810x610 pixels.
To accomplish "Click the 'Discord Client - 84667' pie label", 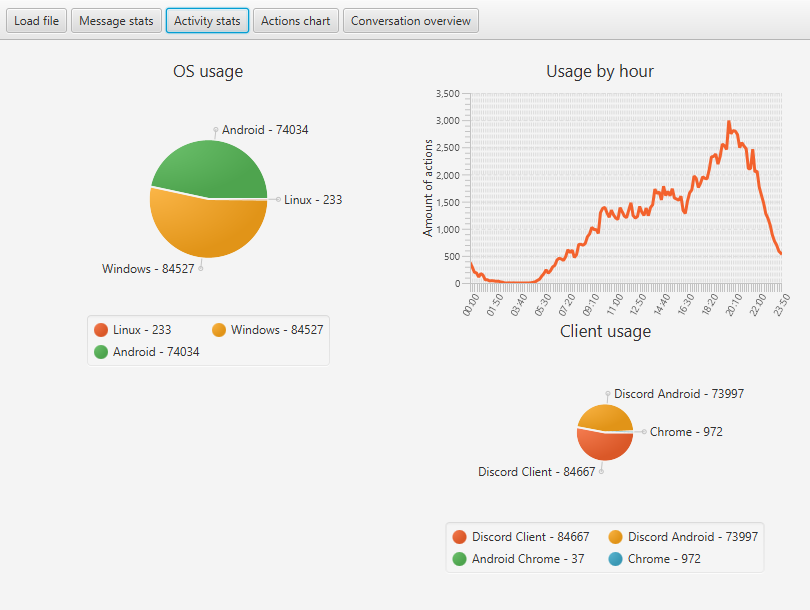I will click(x=537, y=472).
